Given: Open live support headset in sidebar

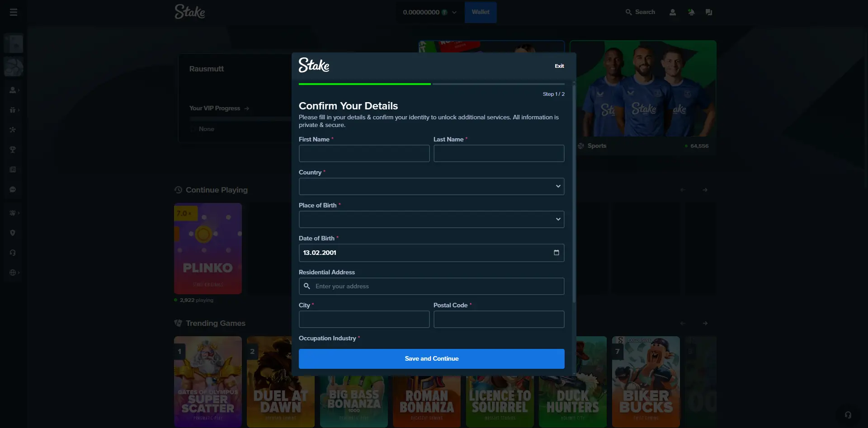Looking at the screenshot, I should [x=13, y=253].
